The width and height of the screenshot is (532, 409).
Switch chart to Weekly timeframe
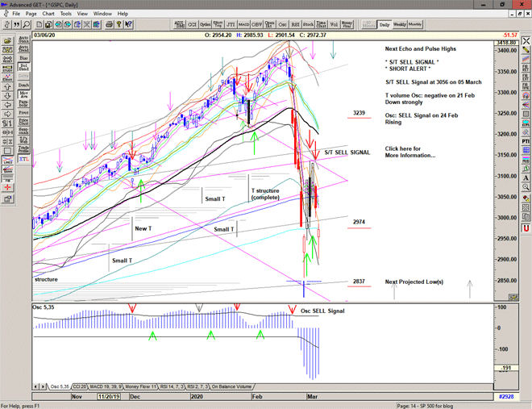pos(401,25)
